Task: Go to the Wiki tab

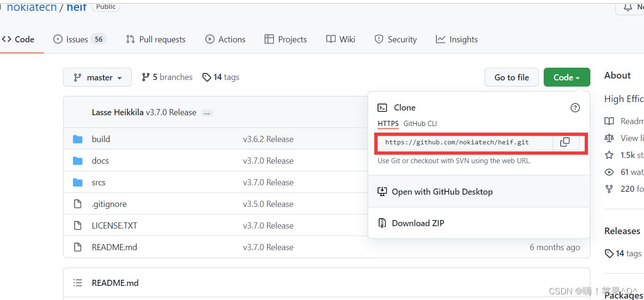Action: pyautogui.click(x=341, y=39)
